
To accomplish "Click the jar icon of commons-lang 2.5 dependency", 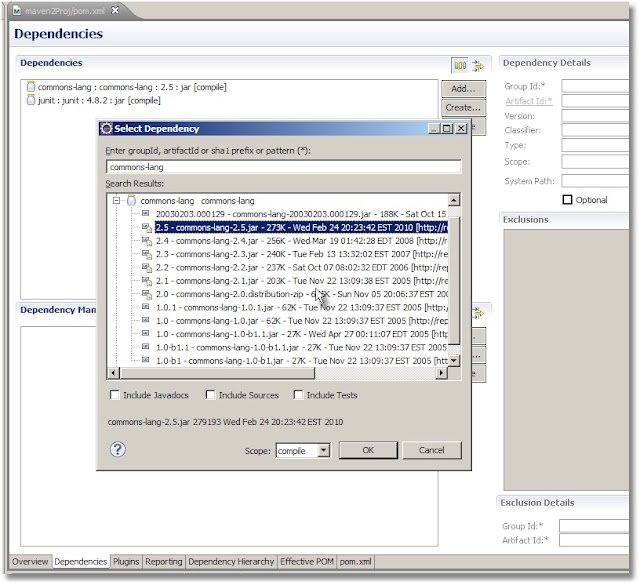I will pos(31,87).
